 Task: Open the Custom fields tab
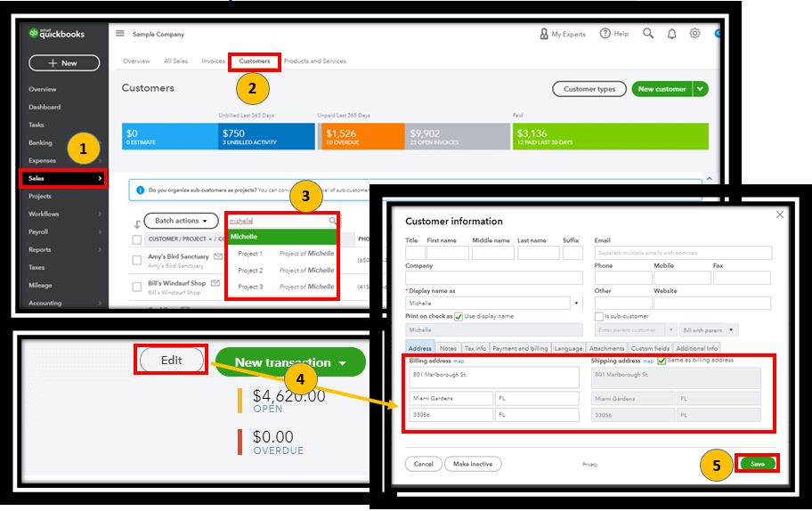coord(650,348)
